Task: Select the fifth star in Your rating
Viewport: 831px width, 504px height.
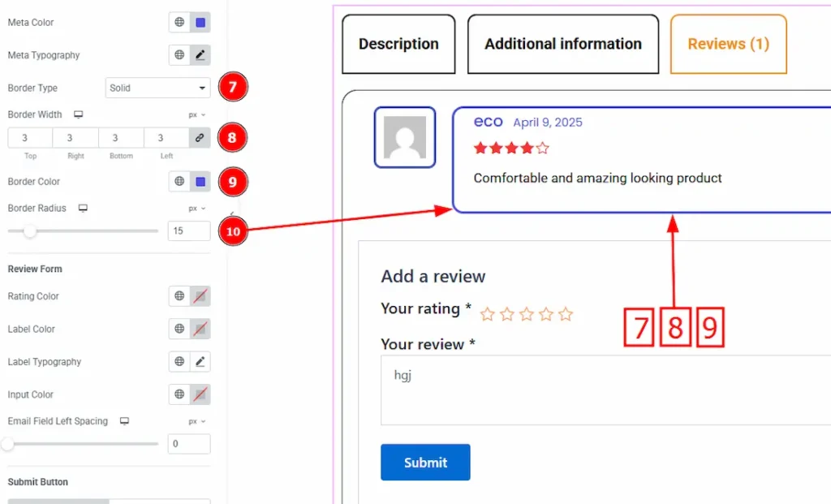Action: pos(566,314)
